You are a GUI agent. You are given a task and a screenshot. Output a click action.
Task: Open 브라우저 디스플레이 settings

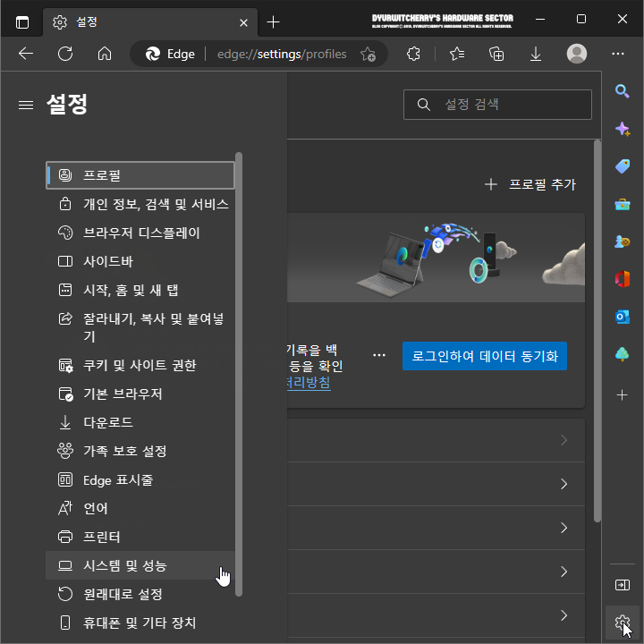[x=140, y=233]
